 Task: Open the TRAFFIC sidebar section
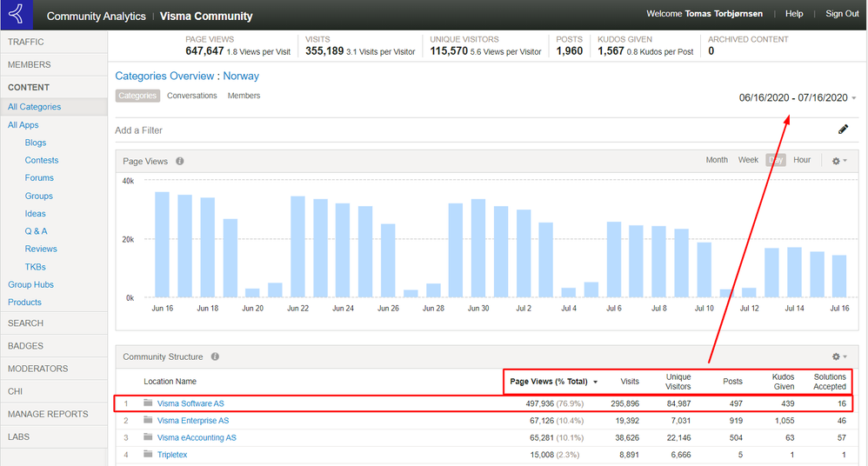click(x=54, y=42)
